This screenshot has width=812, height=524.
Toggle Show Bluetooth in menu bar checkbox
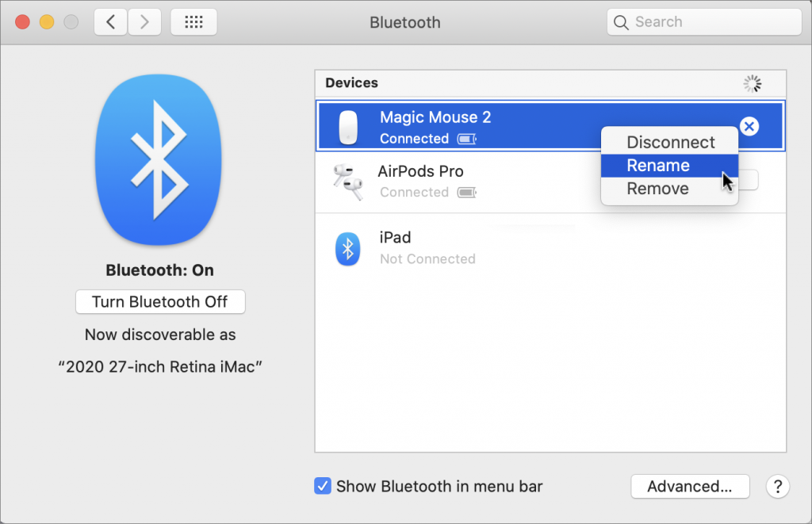323,486
